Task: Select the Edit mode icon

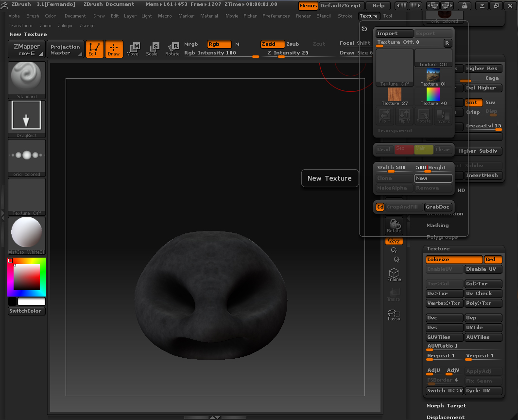Action: [x=94, y=49]
